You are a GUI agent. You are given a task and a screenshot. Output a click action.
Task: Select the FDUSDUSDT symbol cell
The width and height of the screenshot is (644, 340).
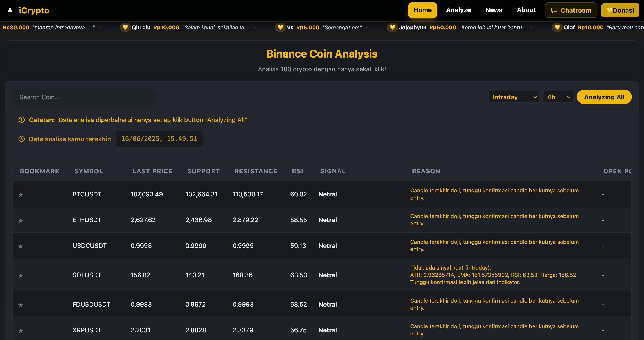tap(91, 304)
